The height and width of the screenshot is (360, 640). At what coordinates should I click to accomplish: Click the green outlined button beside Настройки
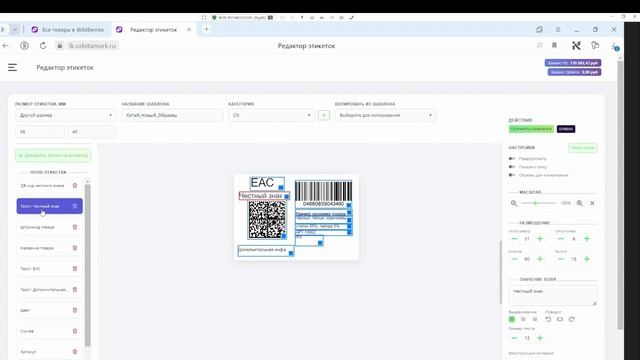[583, 148]
